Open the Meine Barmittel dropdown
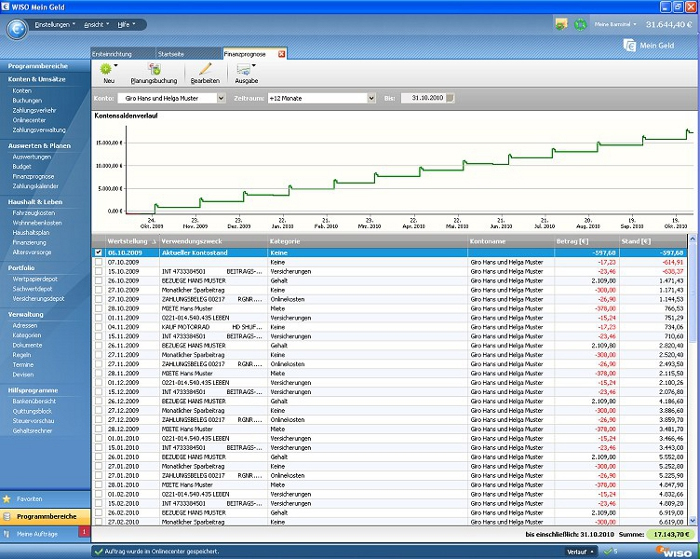Viewport: 700px width, 559px height. point(615,25)
